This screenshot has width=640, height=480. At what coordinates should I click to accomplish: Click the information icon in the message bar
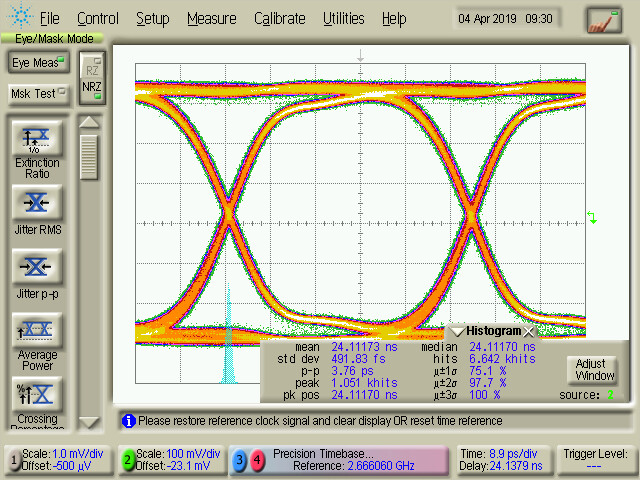pyautogui.click(x=129, y=421)
